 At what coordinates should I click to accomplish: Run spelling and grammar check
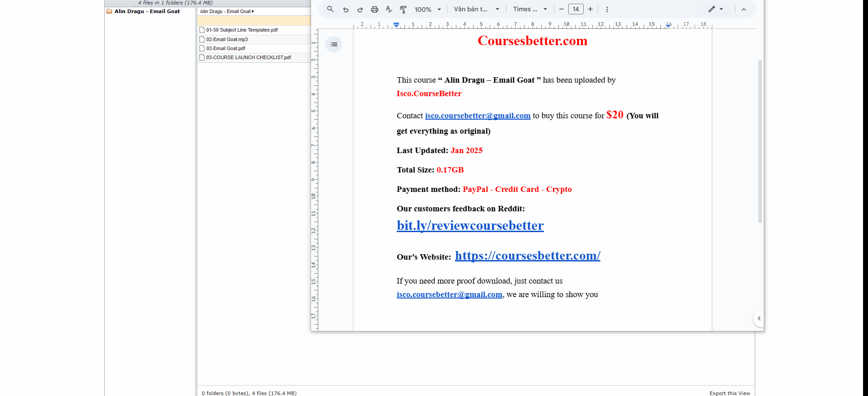tap(389, 9)
